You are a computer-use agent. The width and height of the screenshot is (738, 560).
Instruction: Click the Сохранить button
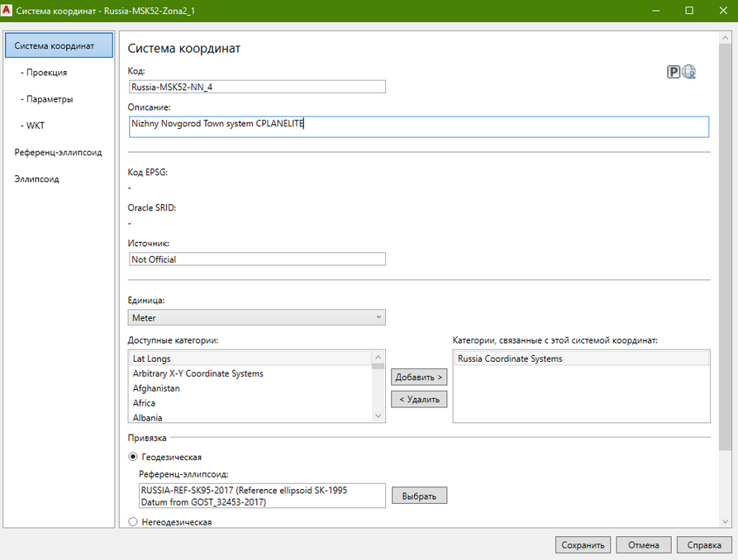pyautogui.click(x=584, y=545)
